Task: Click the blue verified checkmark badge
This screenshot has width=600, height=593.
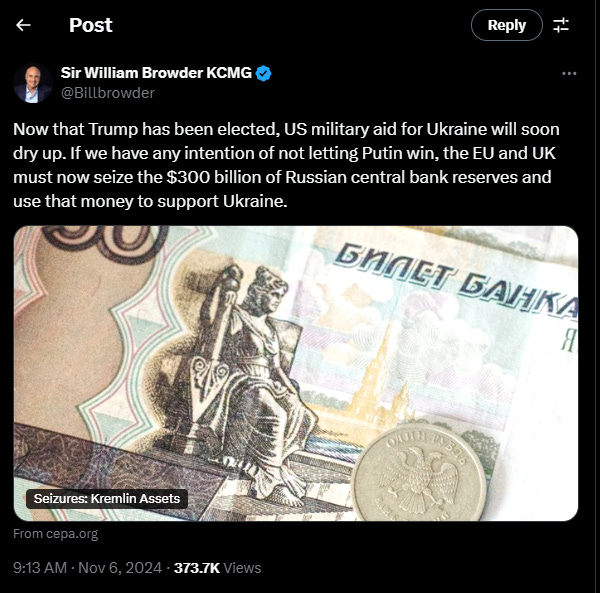Action: 263,73
